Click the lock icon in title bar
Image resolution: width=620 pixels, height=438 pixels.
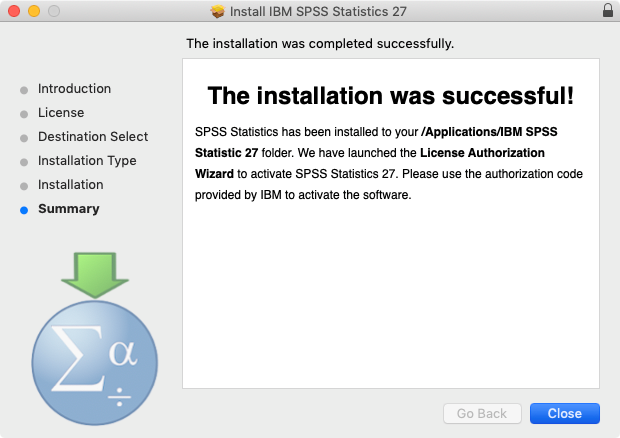(x=608, y=10)
